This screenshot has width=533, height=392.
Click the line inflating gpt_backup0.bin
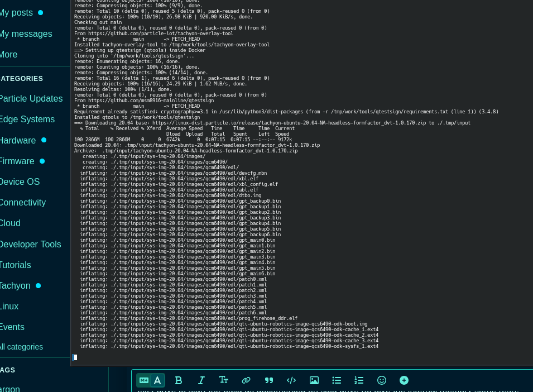180,201
